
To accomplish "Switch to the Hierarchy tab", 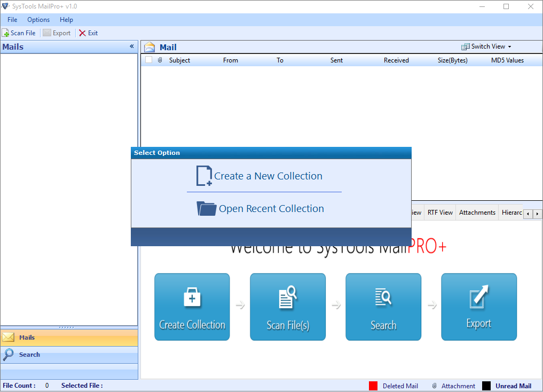I will pyautogui.click(x=511, y=212).
